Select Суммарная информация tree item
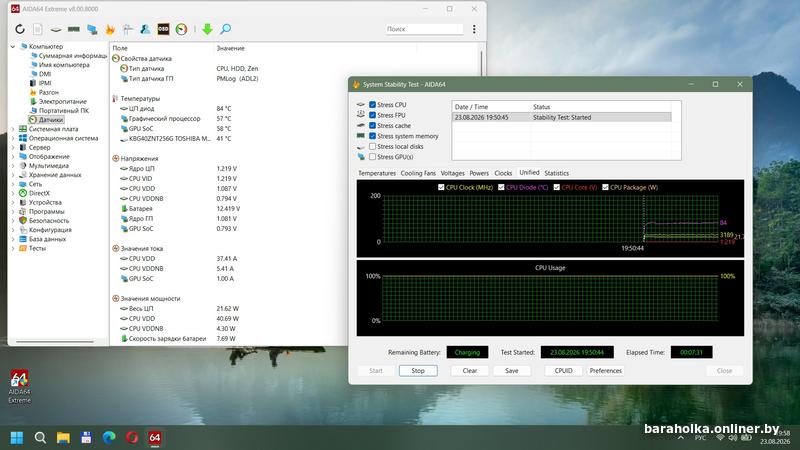Image resolution: width=800 pixels, height=450 pixels. (x=72, y=56)
